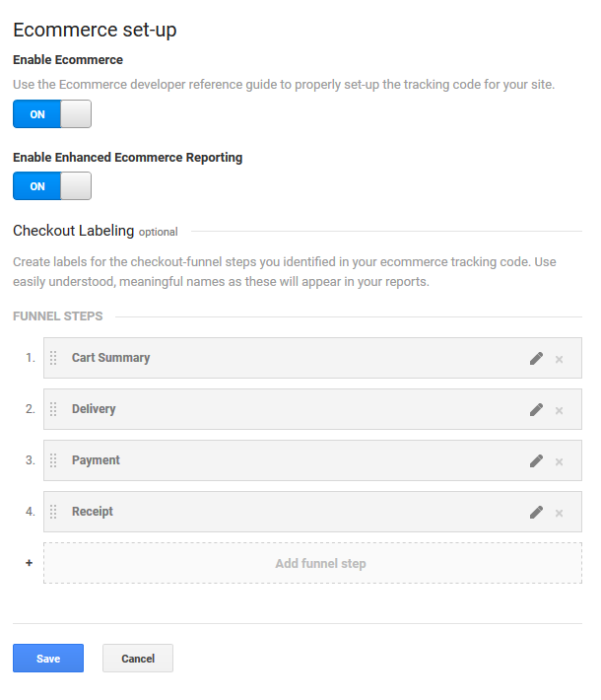Remove the Cart Summary funnel step
601x700 pixels.
(x=559, y=360)
